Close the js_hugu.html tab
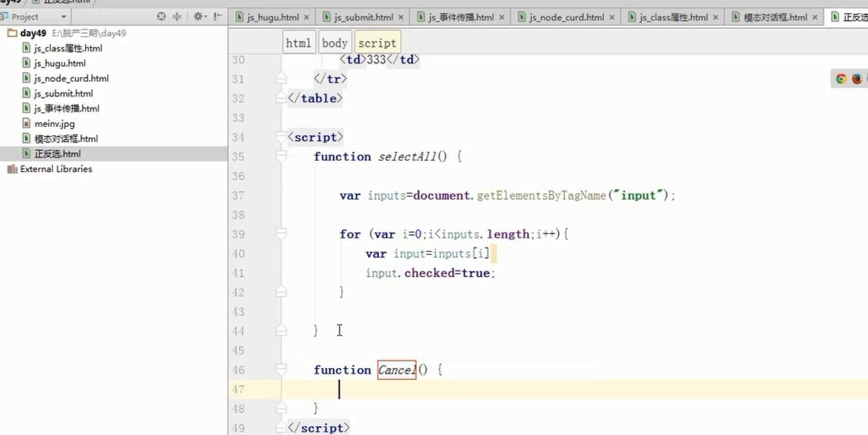868x435 pixels. pyautogui.click(x=306, y=17)
